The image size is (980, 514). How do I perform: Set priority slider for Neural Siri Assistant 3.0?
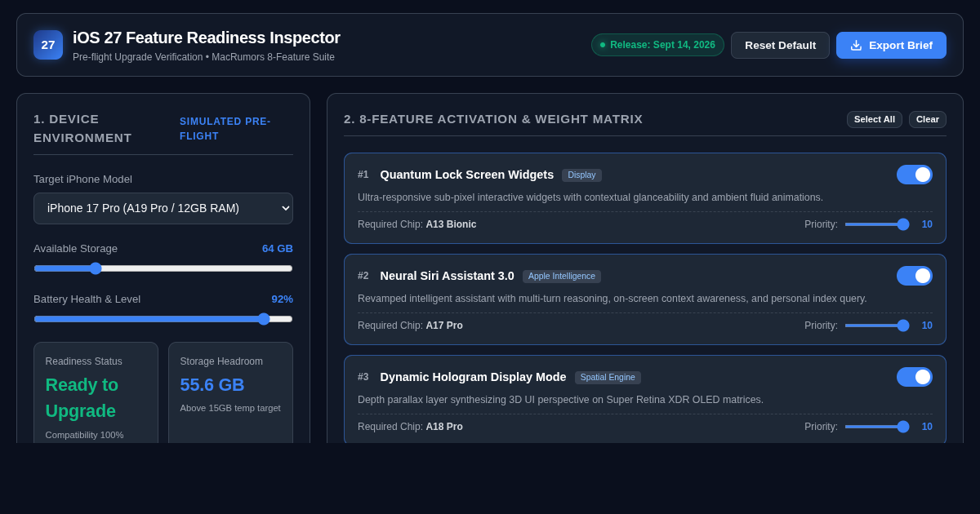click(877, 326)
